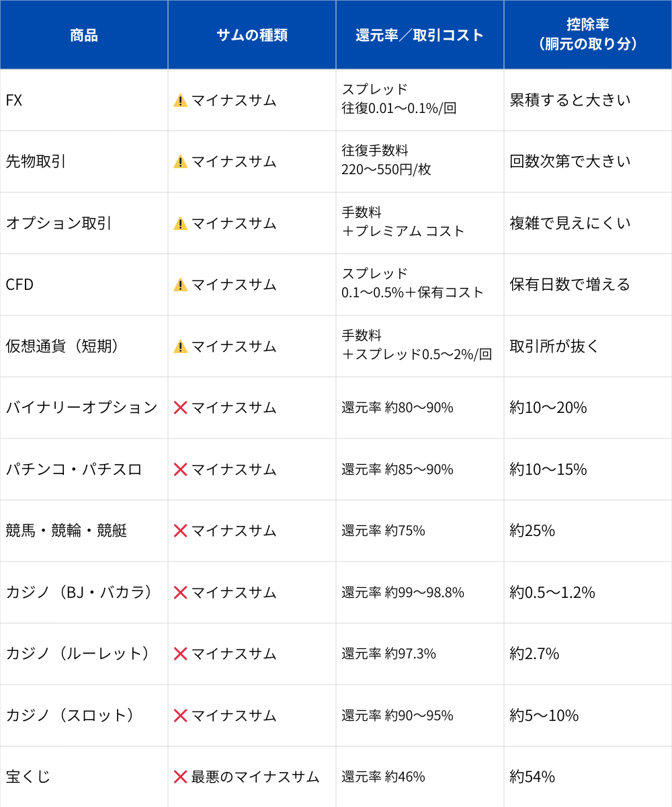
Task: Click the 約25% deduction rate cell
Action: 532,531
